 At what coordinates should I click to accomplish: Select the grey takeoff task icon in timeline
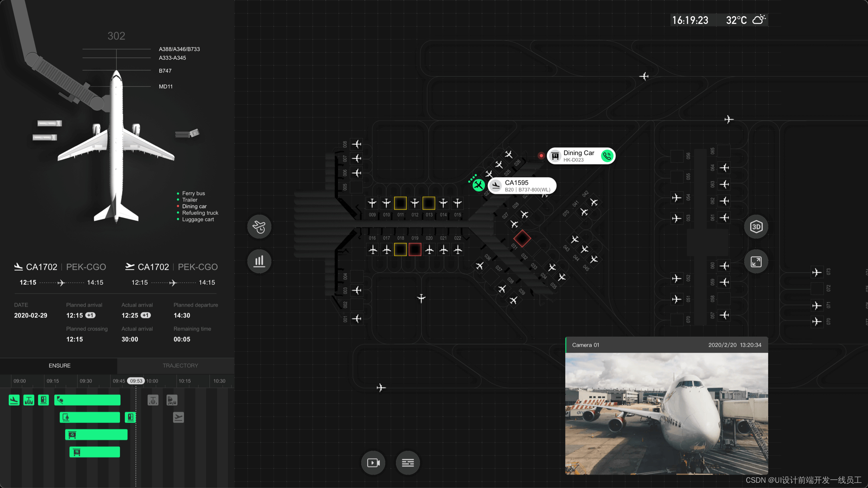(x=178, y=418)
